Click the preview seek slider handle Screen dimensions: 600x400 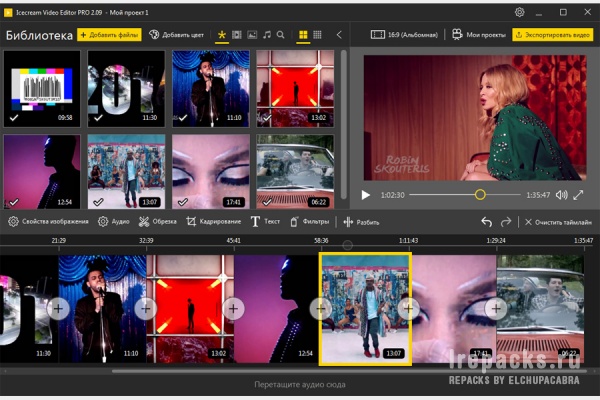click(x=480, y=195)
